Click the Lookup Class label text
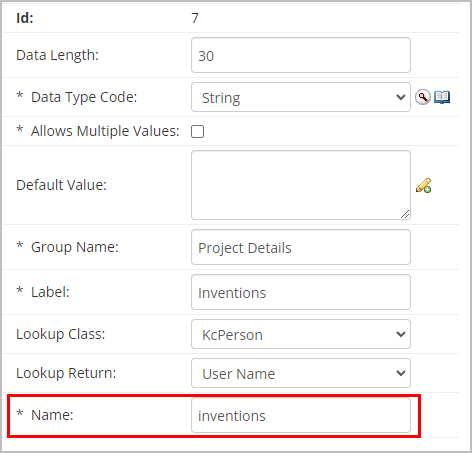Image resolution: width=472 pixels, height=453 pixels. tap(61, 334)
